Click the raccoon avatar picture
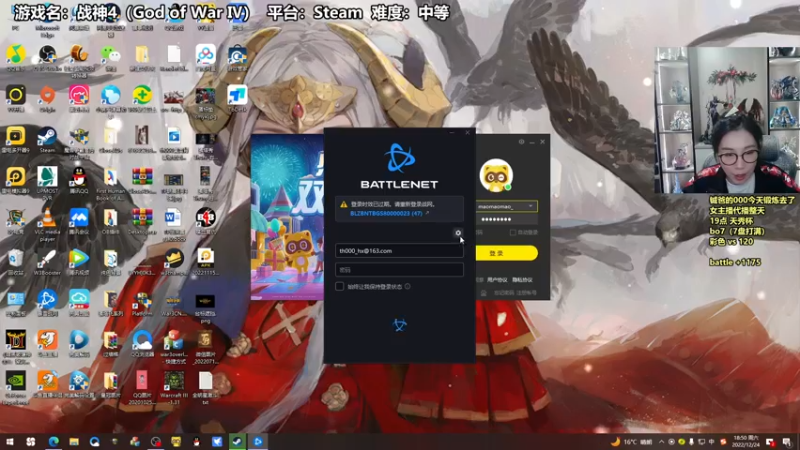The image size is (800, 450). click(x=496, y=176)
